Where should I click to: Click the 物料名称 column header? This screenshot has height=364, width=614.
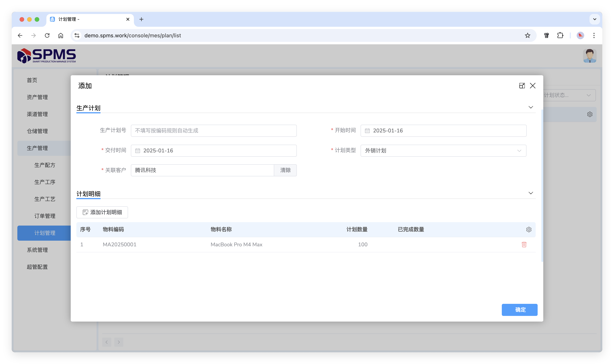221,230
